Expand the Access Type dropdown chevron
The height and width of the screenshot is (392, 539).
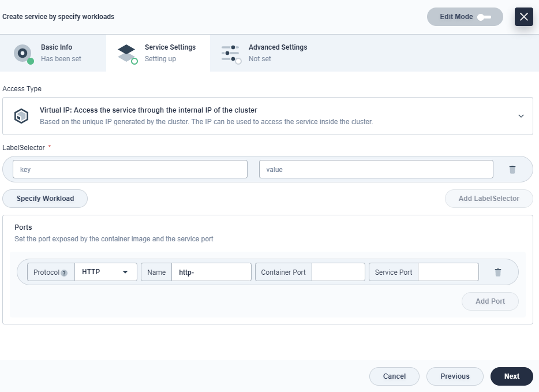(x=521, y=116)
